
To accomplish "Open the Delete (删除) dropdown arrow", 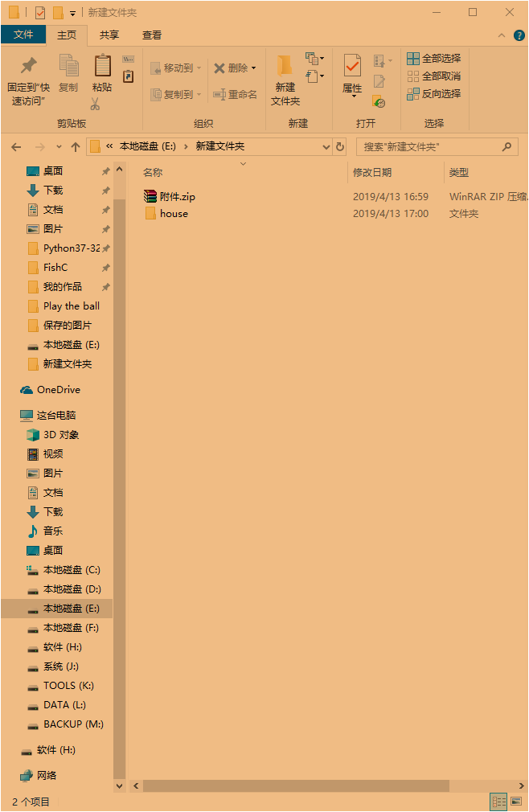I will (x=253, y=68).
